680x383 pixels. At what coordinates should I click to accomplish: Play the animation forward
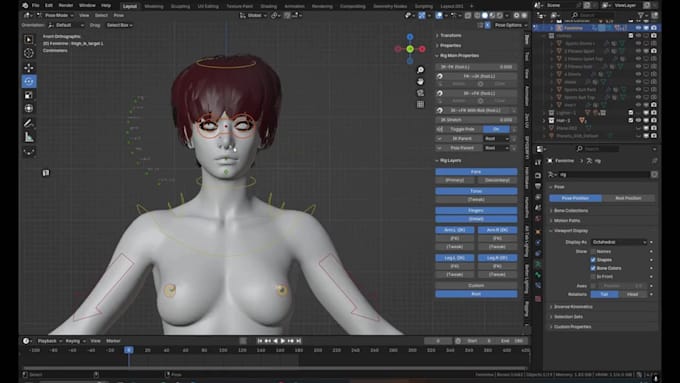[283, 341]
